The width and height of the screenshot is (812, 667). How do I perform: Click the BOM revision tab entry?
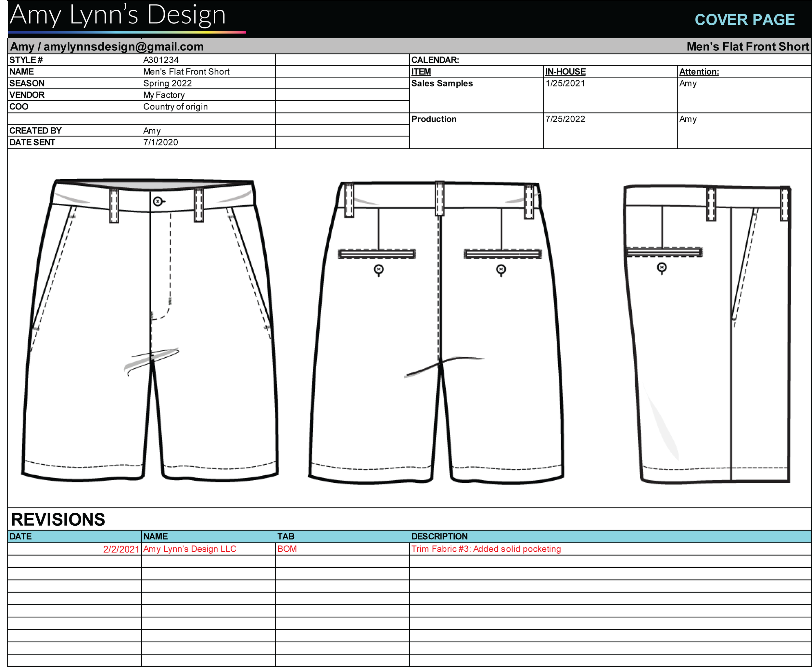click(287, 549)
